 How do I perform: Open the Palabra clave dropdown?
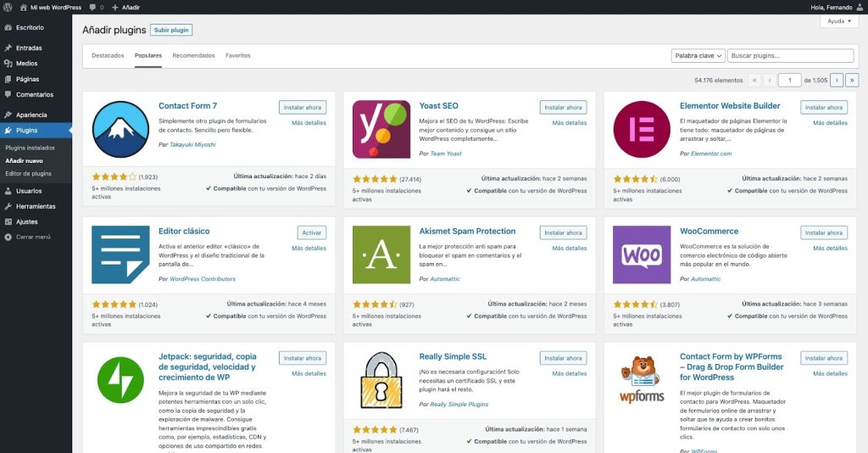point(698,56)
